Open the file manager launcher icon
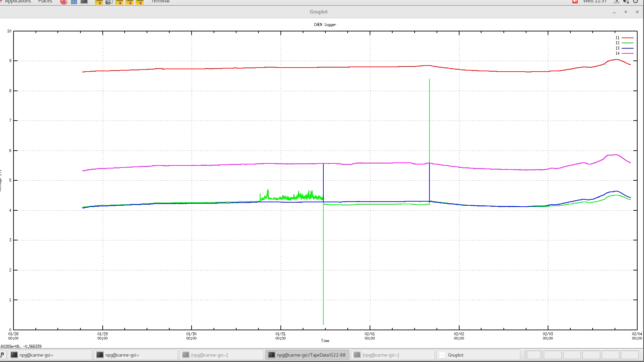Screen dimensions: 644x362 coord(74,2)
